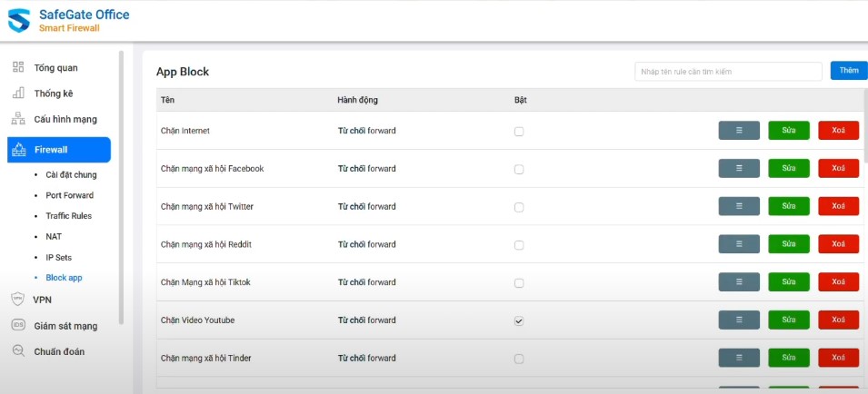Go to Port Forward submenu
The width and height of the screenshot is (868, 394).
coord(69,195)
